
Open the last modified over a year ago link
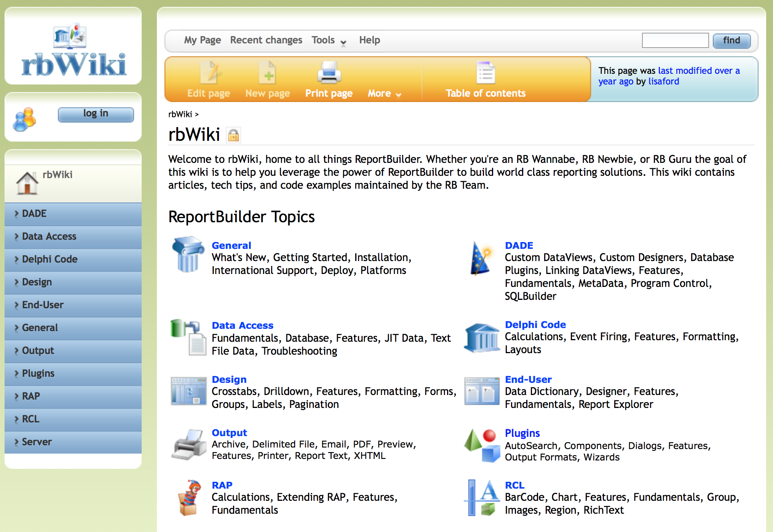(x=669, y=76)
